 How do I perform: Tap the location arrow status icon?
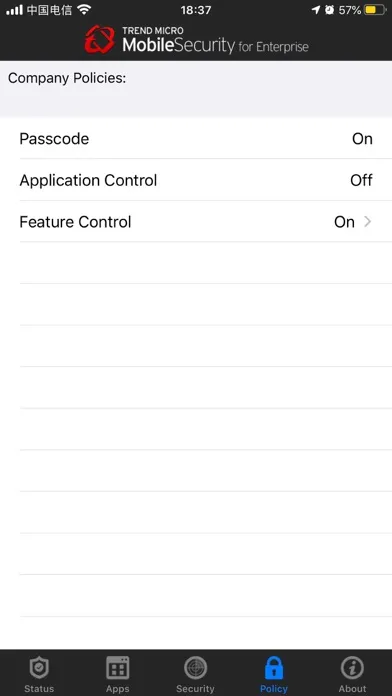click(x=316, y=10)
